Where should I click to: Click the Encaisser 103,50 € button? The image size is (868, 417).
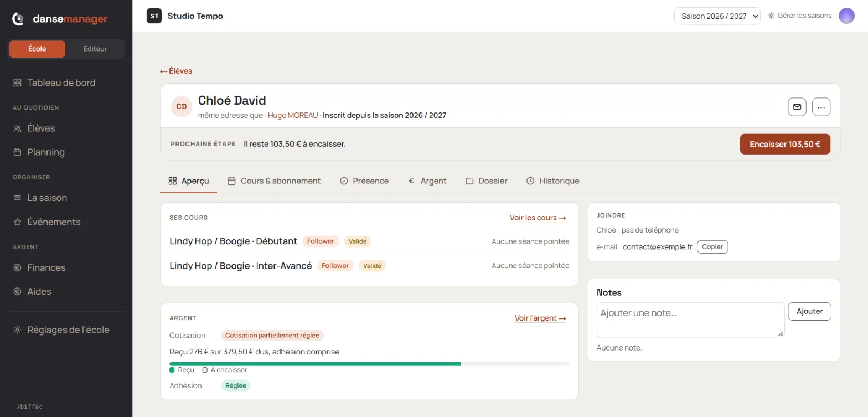pos(785,144)
